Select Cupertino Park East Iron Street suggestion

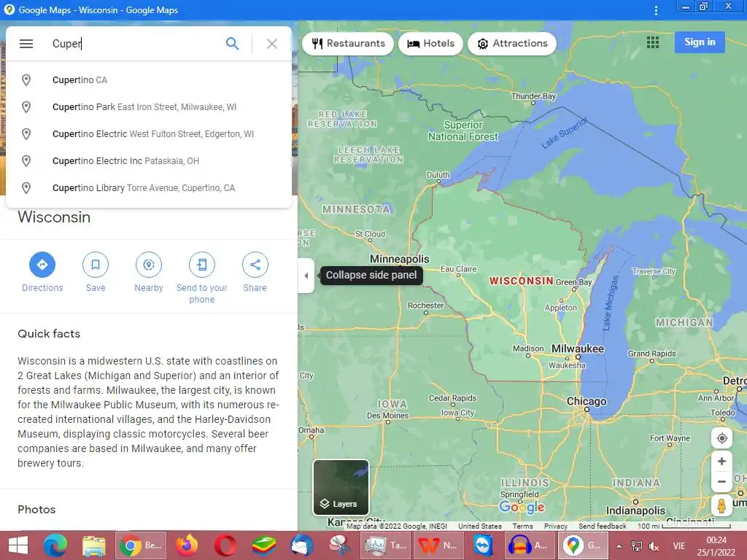(149, 107)
